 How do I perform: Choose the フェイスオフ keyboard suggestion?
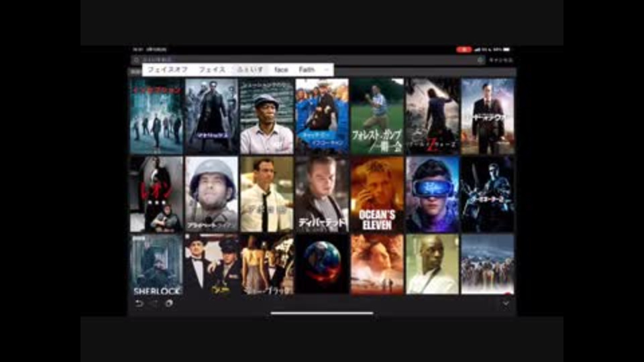coord(167,70)
